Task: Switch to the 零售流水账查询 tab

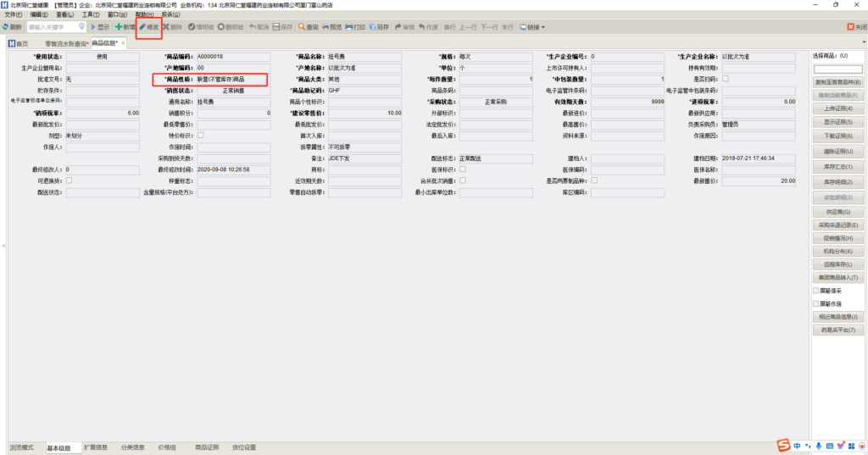Action: pyautogui.click(x=66, y=43)
